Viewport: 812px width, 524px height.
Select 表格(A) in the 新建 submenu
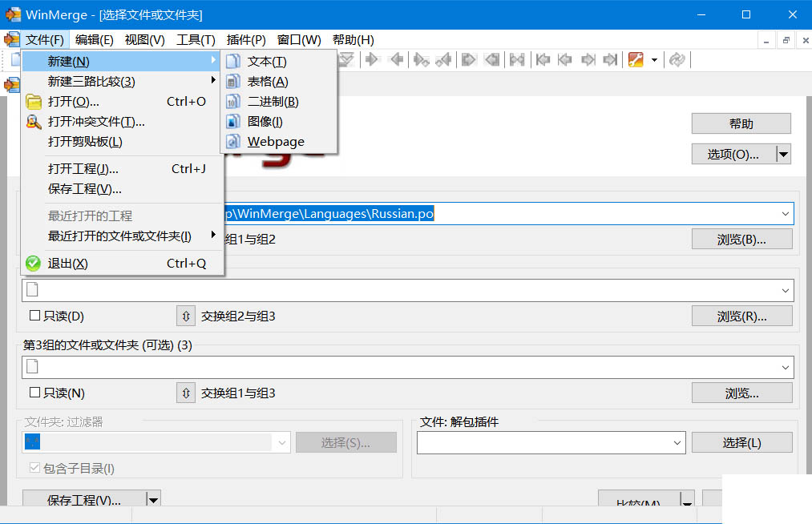click(x=279, y=81)
